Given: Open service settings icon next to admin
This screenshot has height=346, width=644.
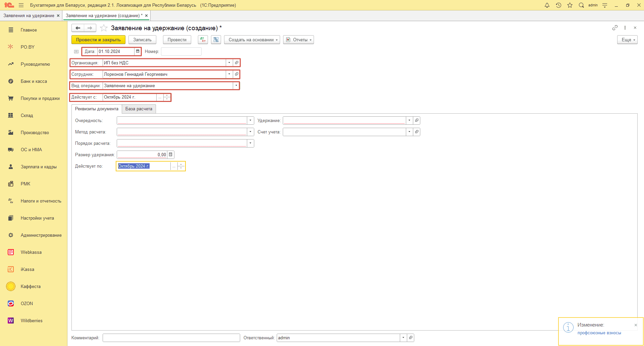Looking at the screenshot, I should click(x=605, y=5).
